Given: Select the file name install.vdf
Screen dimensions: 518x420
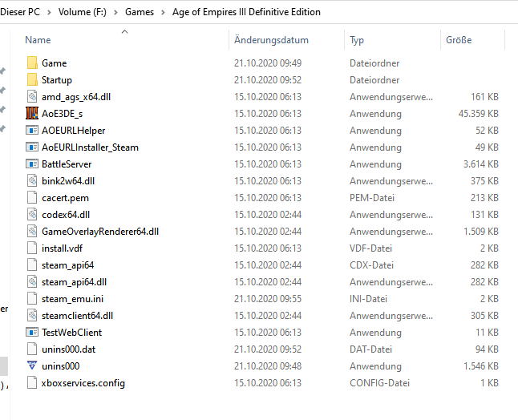Looking at the screenshot, I should (62, 248).
